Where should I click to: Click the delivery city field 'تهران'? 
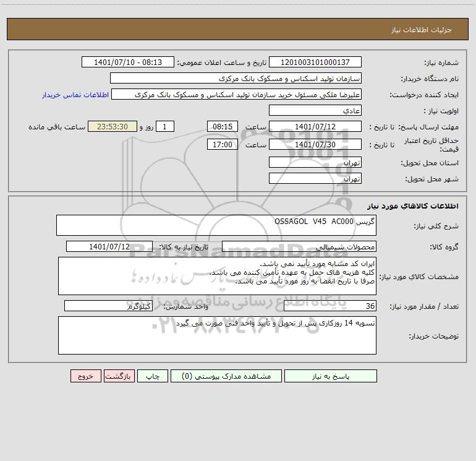click(315, 178)
